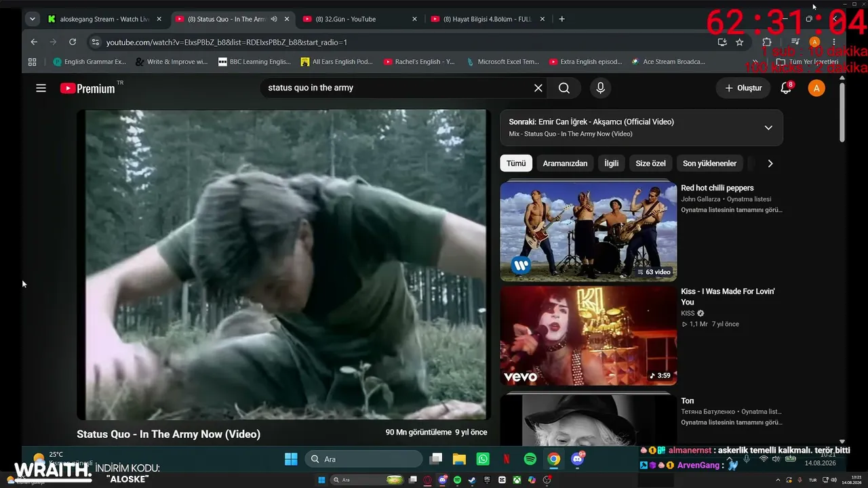Open Red hot chilli peppers playlist thumbnail
868x488 pixels.
click(589, 232)
